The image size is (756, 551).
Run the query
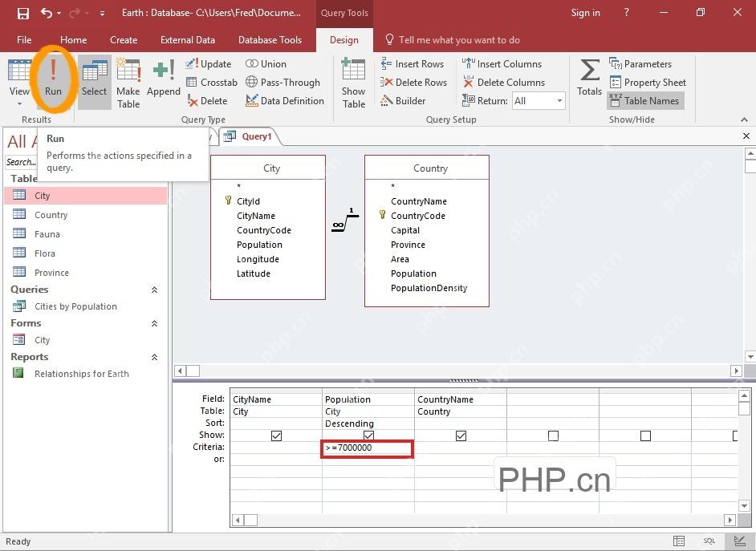[53, 78]
